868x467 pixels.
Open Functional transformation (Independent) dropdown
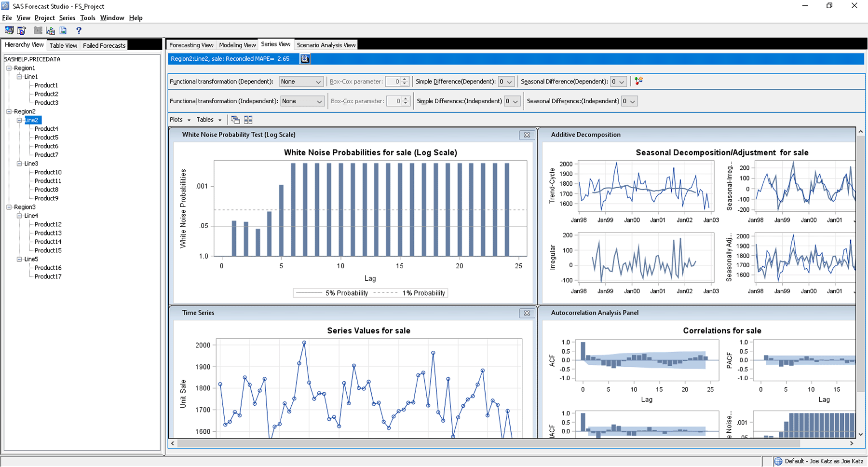tap(302, 101)
